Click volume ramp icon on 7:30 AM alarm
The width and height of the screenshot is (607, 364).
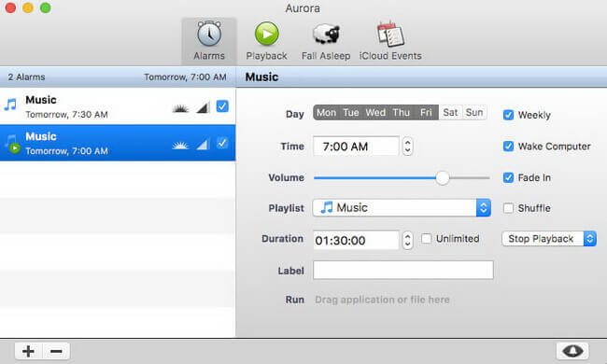coord(203,107)
